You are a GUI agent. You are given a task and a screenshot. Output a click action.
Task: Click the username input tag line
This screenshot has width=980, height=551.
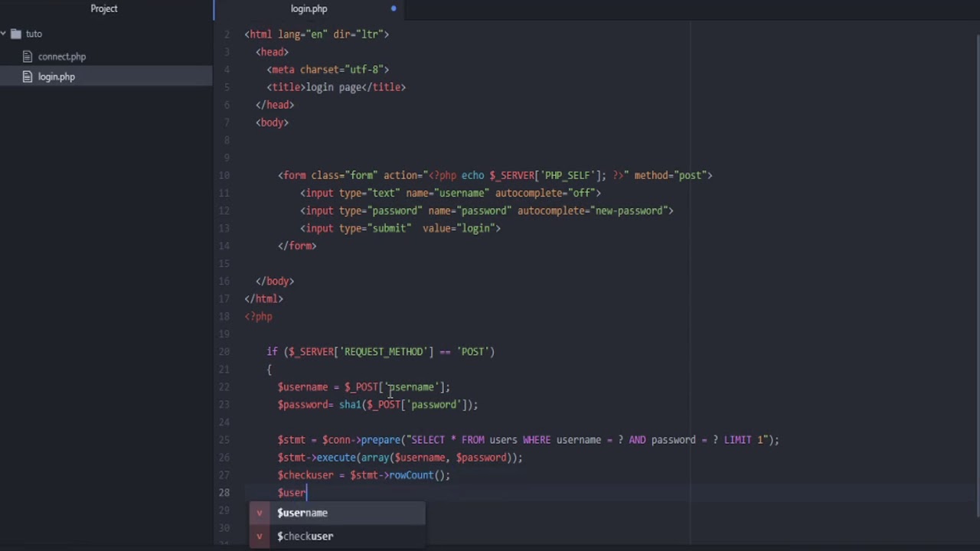point(450,193)
